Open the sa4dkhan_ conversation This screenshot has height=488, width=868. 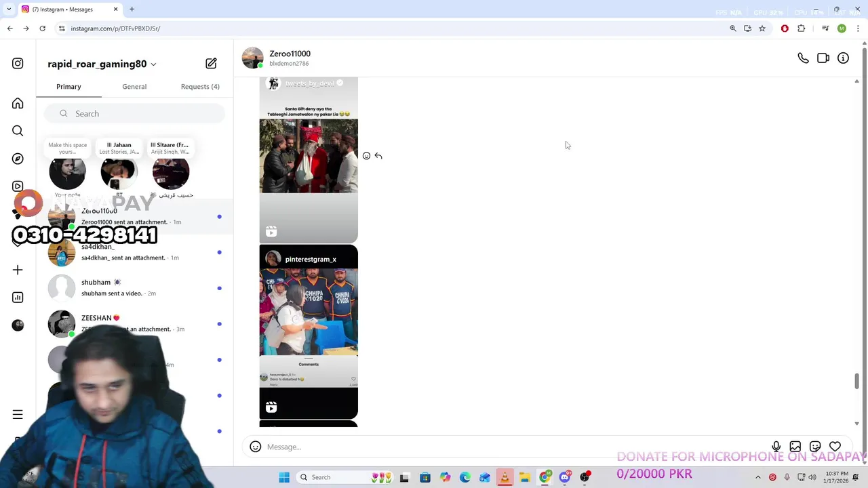click(x=135, y=252)
